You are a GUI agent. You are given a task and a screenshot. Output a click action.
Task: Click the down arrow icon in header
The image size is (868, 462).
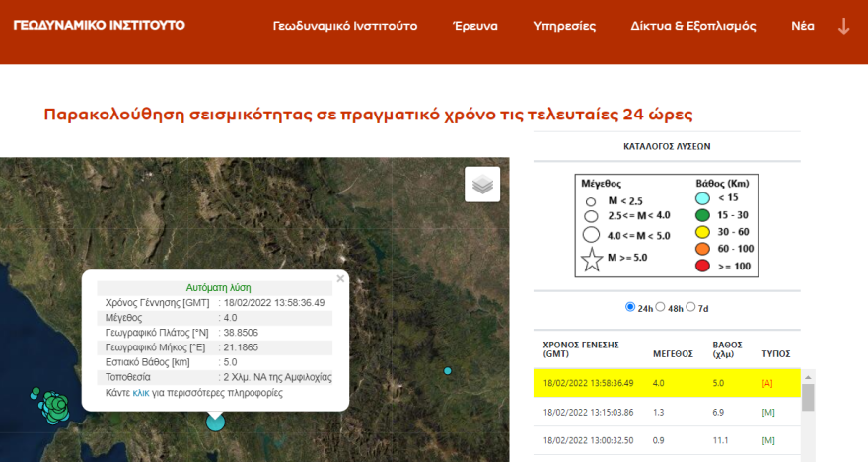[843, 27]
